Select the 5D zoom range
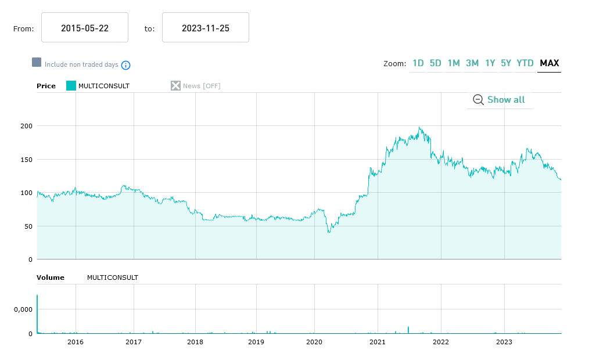The height and width of the screenshot is (364, 614). click(x=436, y=63)
